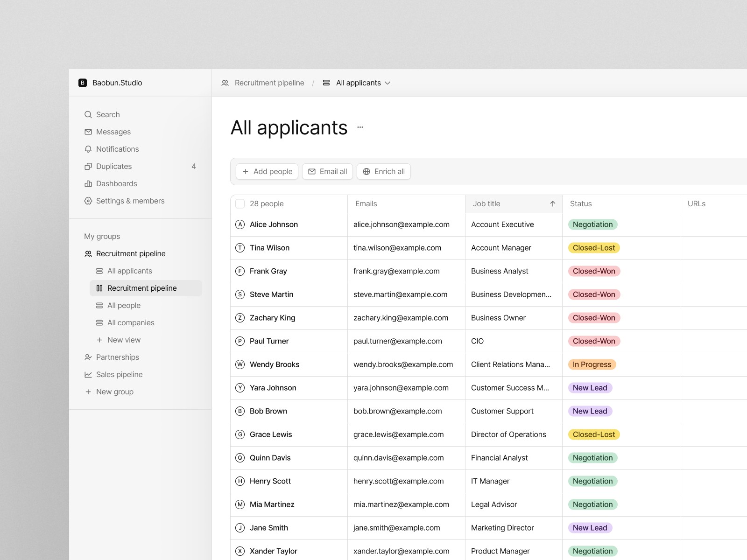Open the Duplicates icon in sidebar
The height and width of the screenshot is (560, 747).
coord(88,167)
